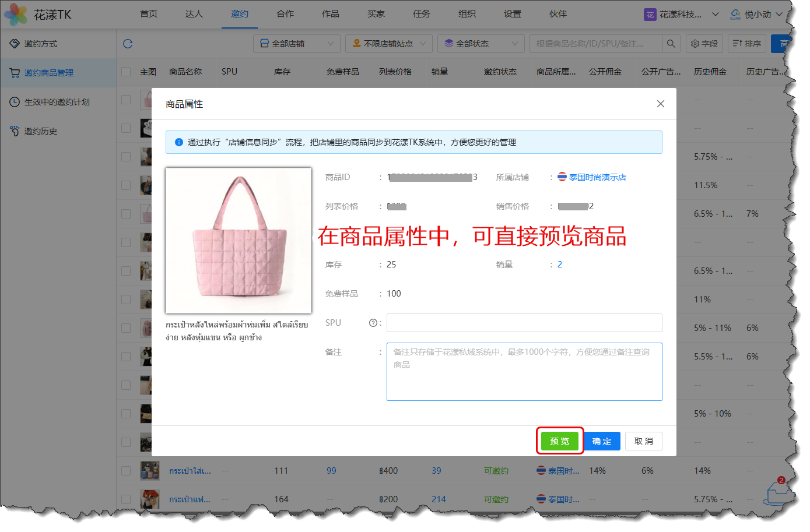Click the SPU help question-mark icon
810x532 pixels.
(373, 323)
